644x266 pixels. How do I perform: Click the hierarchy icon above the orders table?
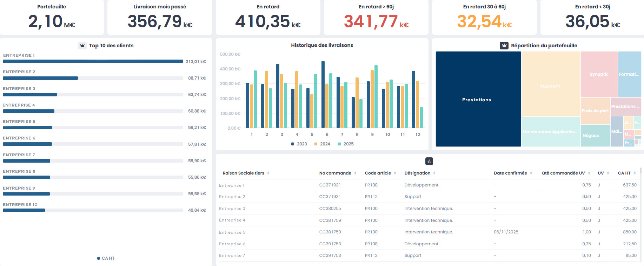pyautogui.click(x=429, y=161)
